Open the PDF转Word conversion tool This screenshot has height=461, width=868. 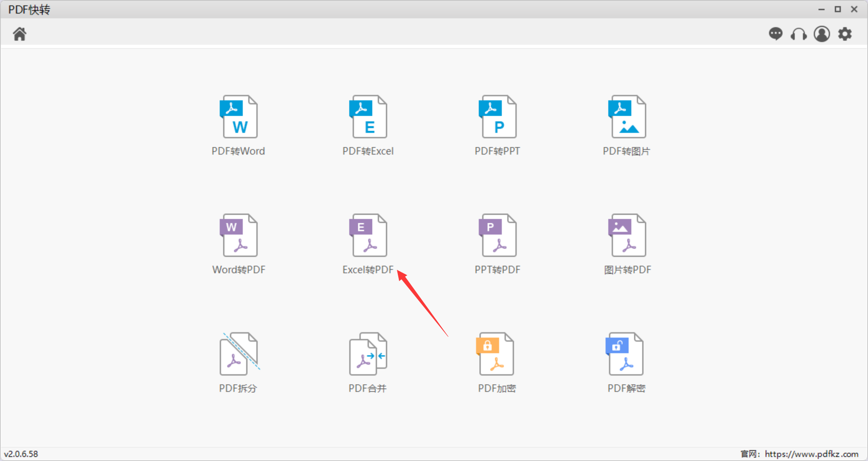pos(239,125)
